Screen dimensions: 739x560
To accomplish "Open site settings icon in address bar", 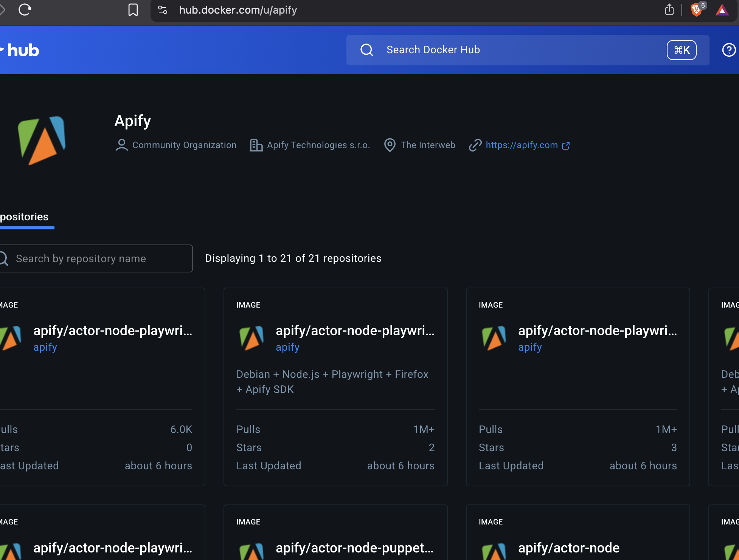I will tap(163, 10).
